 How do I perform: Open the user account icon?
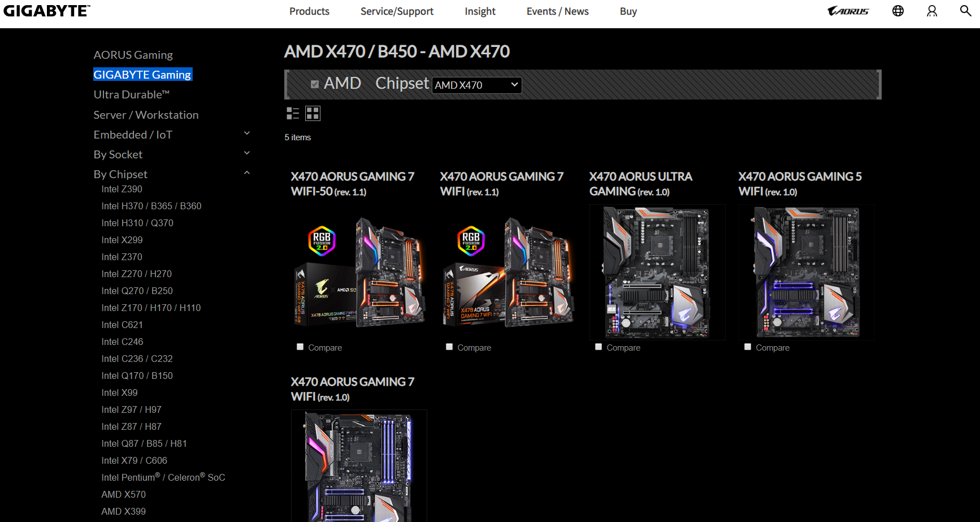click(x=932, y=11)
